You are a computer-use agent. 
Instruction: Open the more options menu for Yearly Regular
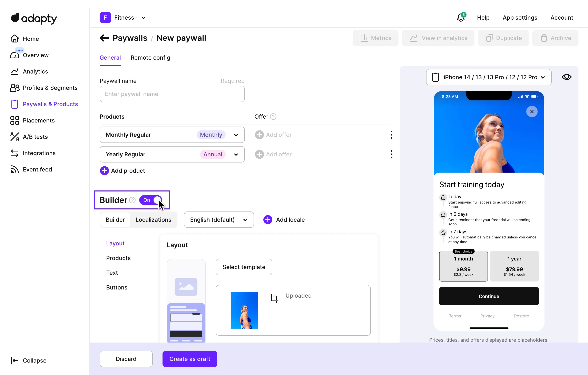(x=391, y=154)
